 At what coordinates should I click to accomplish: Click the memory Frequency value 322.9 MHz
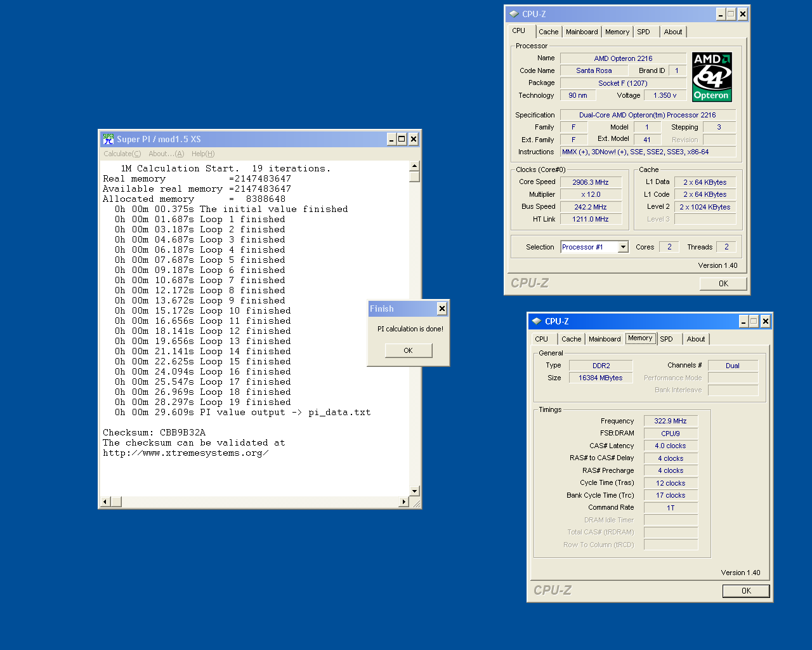point(671,421)
